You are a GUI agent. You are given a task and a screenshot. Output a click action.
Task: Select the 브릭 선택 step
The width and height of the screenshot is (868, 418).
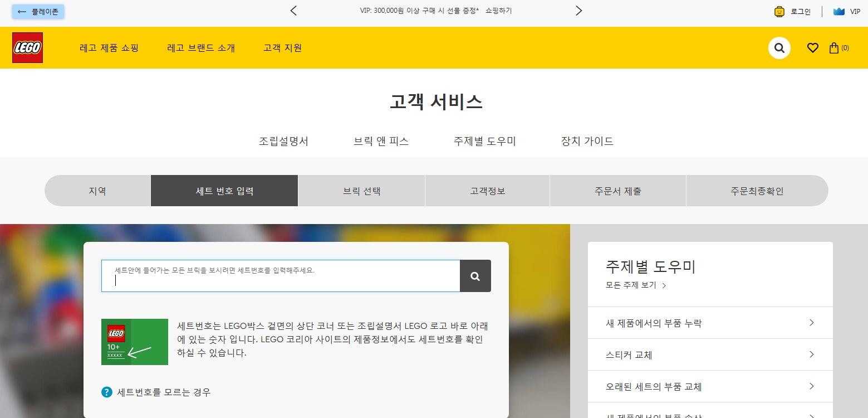[362, 191]
